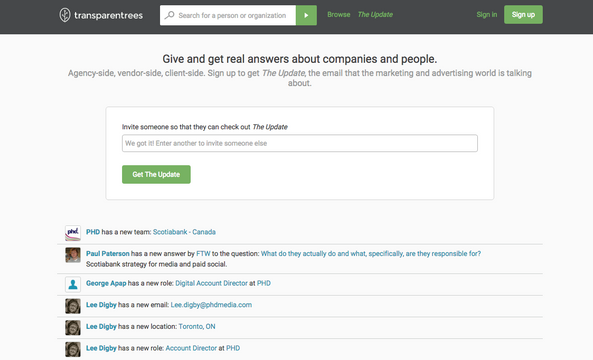Open the PHD logo thumbnail
This screenshot has width=593, height=360.
pos(73,233)
